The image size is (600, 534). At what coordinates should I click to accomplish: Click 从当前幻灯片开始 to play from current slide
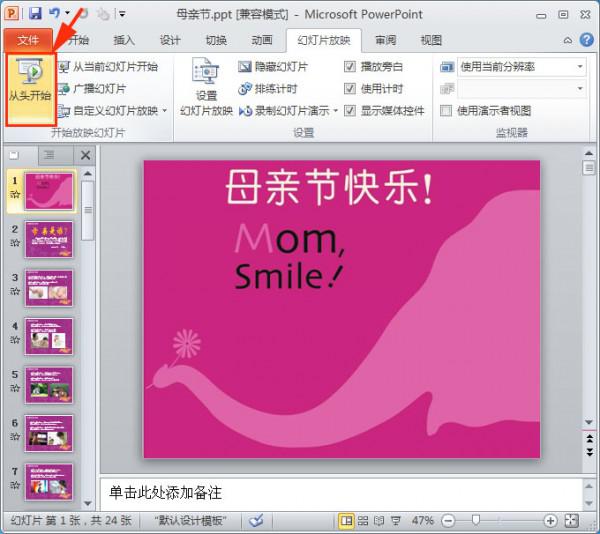point(108,67)
